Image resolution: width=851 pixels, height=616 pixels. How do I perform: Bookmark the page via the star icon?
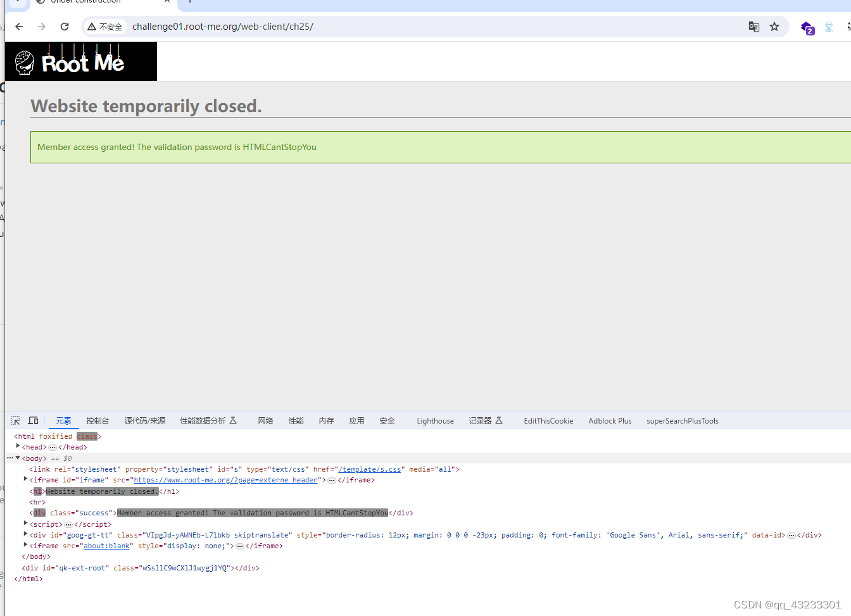[x=775, y=27]
